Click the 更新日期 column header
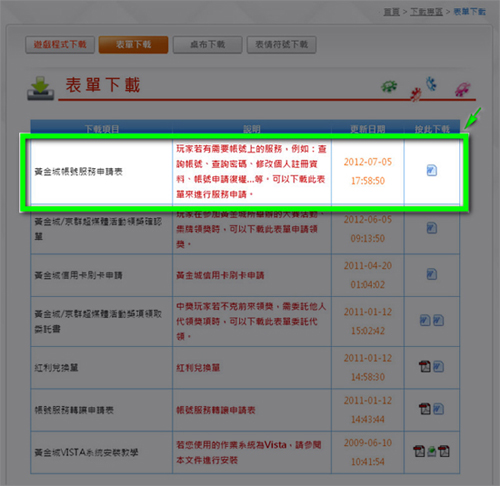The height and width of the screenshot is (486, 500). tap(368, 129)
